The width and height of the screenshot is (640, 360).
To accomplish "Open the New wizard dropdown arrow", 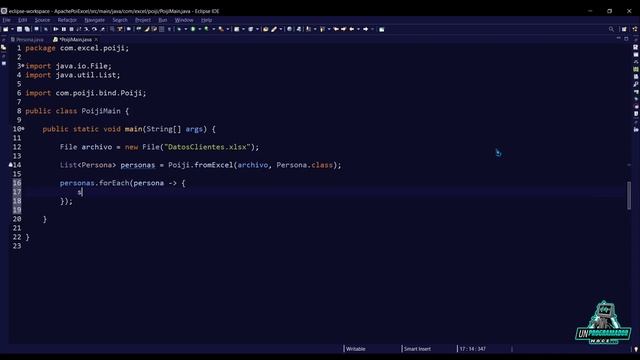I will pos(12,29).
